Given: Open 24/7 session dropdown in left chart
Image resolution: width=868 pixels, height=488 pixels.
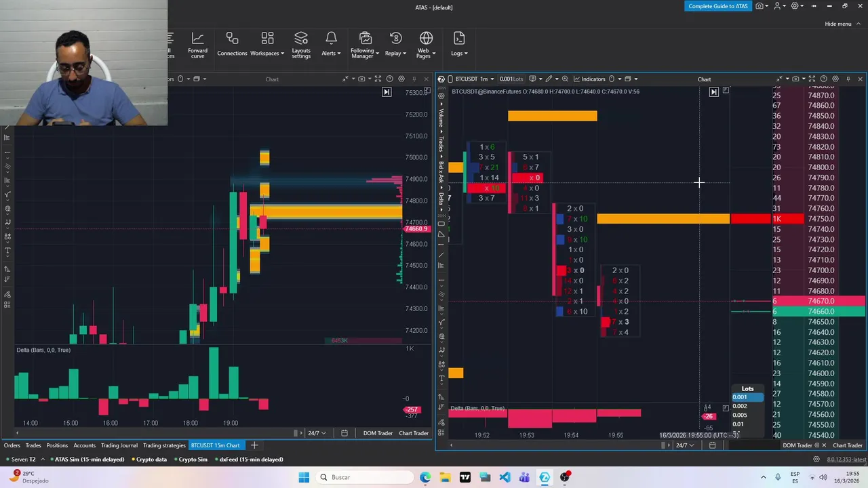Looking at the screenshot, I should [317, 433].
